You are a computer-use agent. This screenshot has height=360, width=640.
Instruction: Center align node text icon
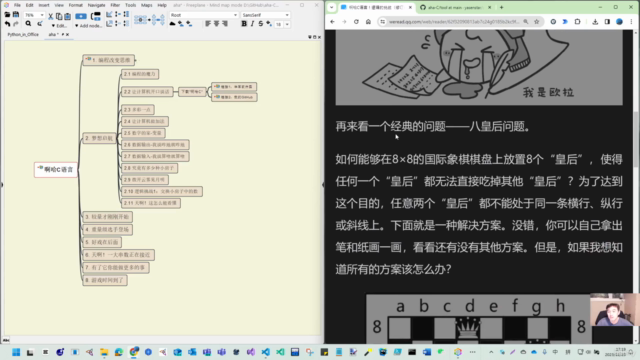[x=216, y=24]
